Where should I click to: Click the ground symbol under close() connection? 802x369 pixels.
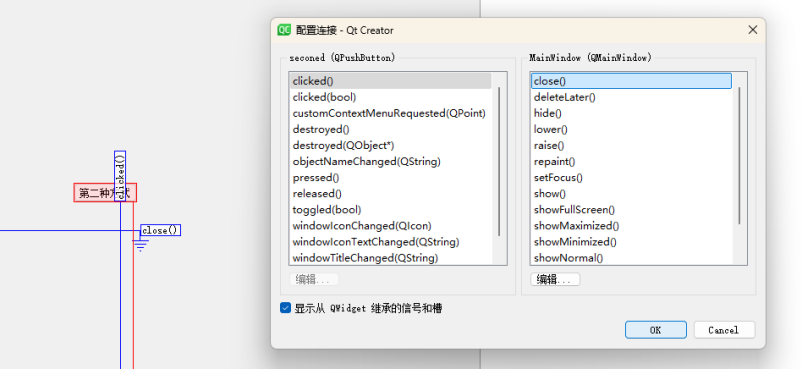(x=141, y=246)
